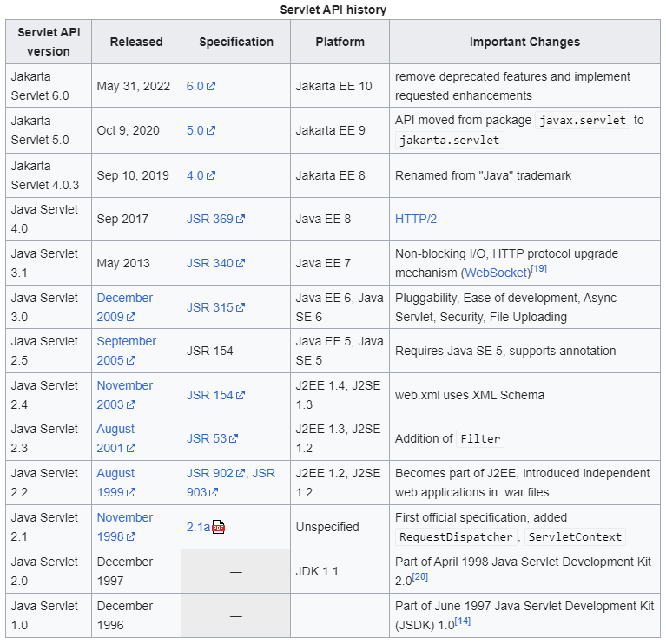
Task: Open the JSR 315 specification link
Action: tap(215, 307)
